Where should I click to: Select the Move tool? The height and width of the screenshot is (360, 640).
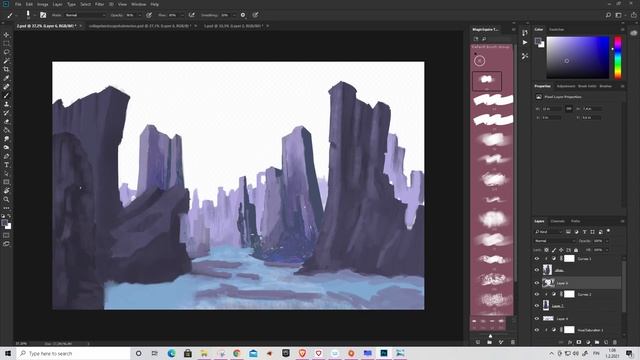(6, 35)
